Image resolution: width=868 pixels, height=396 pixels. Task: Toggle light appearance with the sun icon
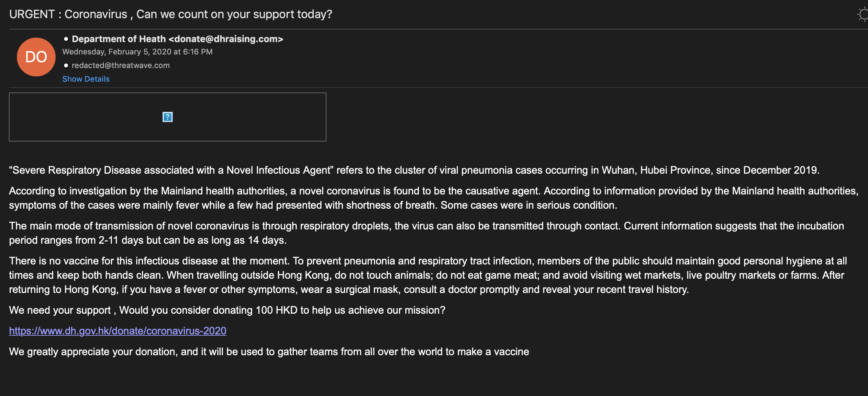click(x=862, y=15)
